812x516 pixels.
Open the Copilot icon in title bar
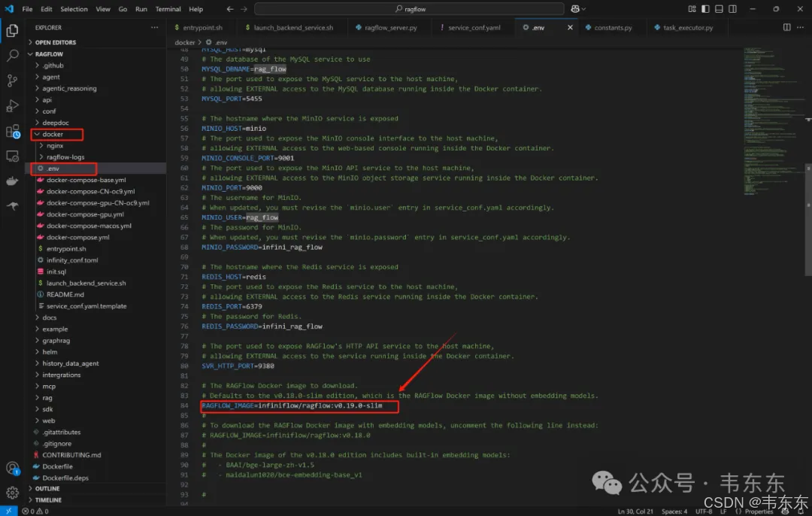click(578, 9)
